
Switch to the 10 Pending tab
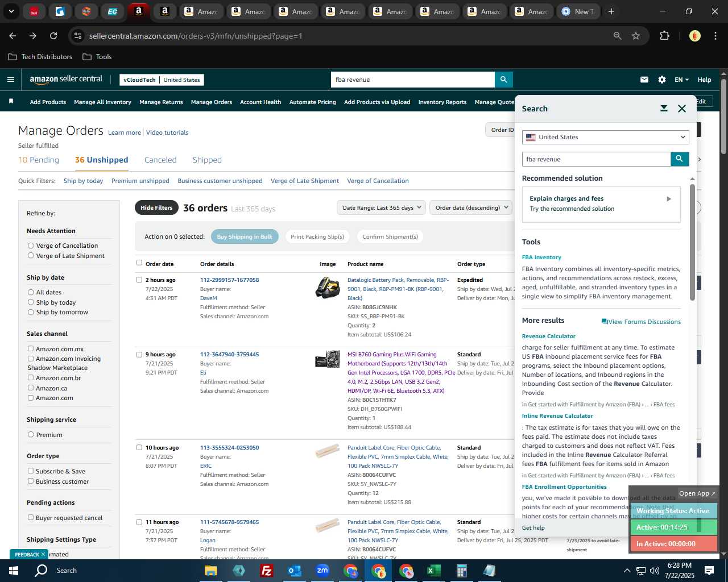(x=39, y=160)
